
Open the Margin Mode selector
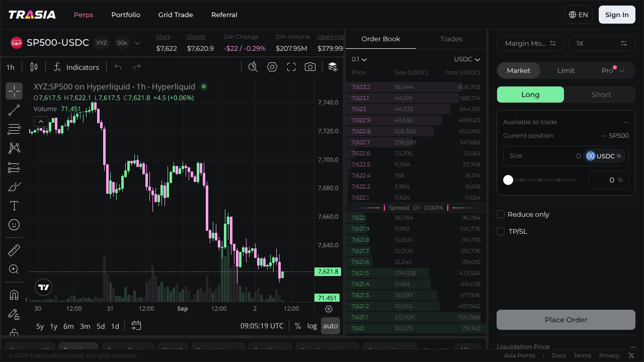point(530,43)
